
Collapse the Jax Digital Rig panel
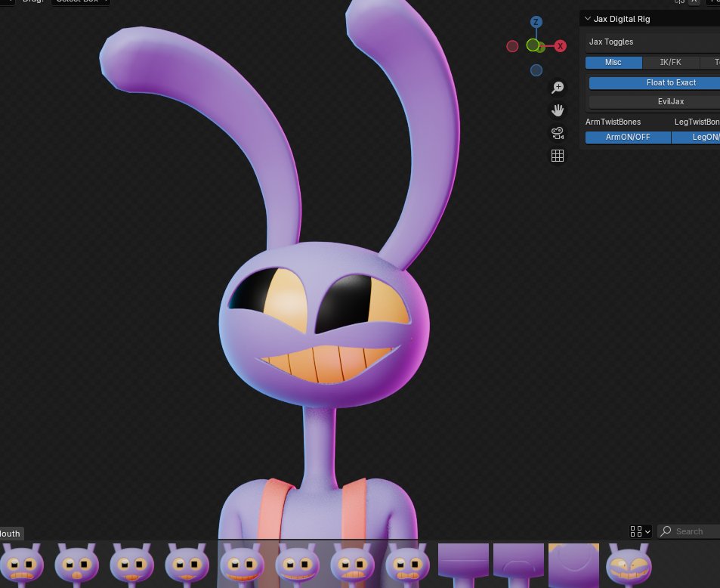587,19
